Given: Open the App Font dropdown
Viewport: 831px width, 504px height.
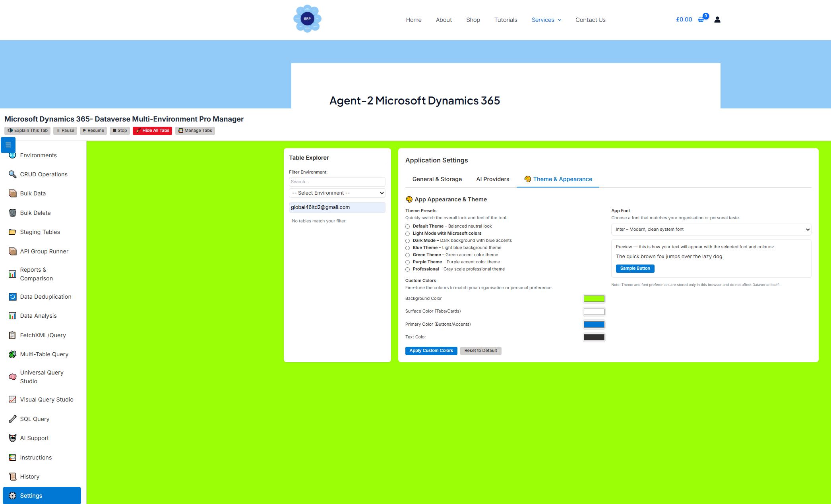Looking at the screenshot, I should pyautogui.click(x=711, y=229).
